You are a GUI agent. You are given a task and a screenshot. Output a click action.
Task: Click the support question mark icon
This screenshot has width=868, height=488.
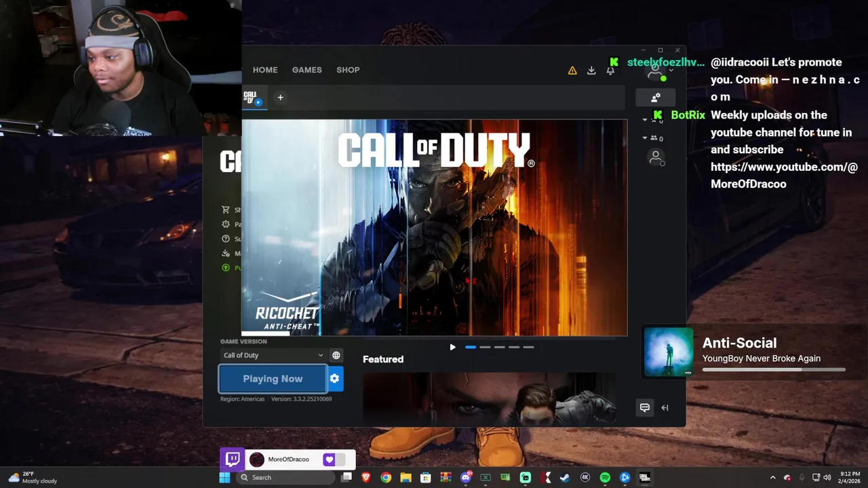coord(226,239)
